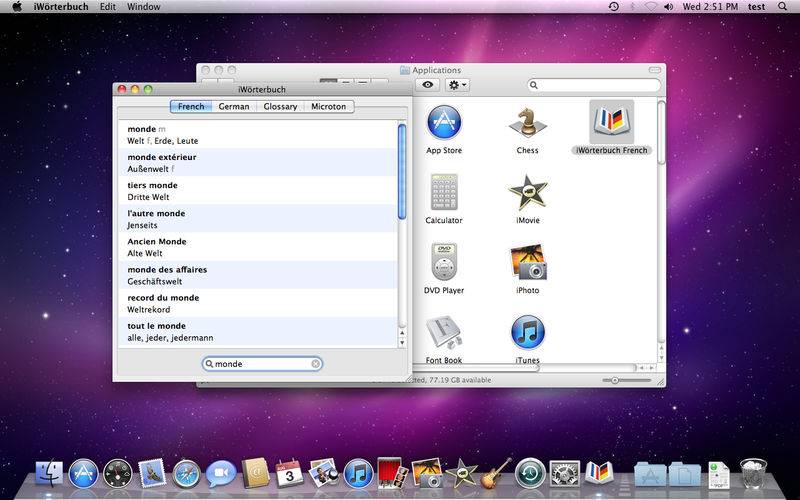This screenshot has width=800, height=500.
Task: Select iMovie in the Applications window
Action: coord(528,199)
